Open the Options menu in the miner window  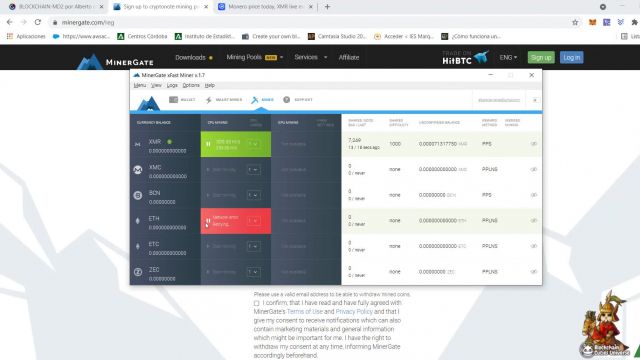[191, 85]
